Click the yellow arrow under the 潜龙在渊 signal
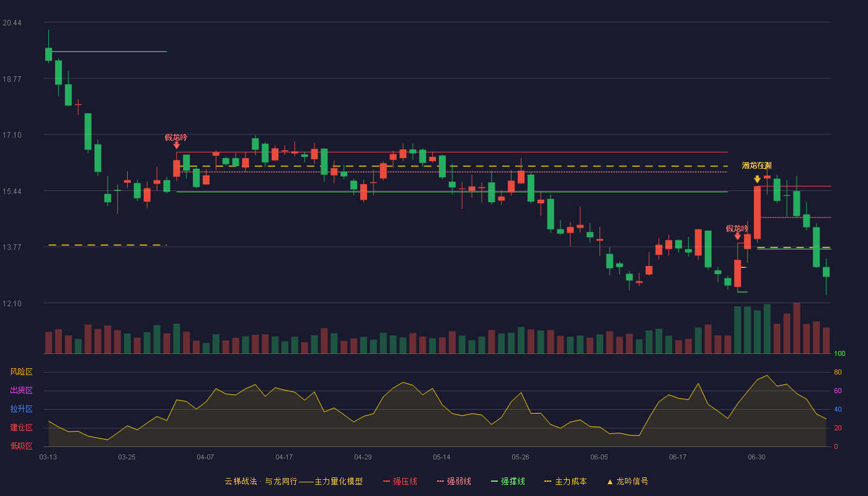 pyautogui.click(x=757, y=179)
